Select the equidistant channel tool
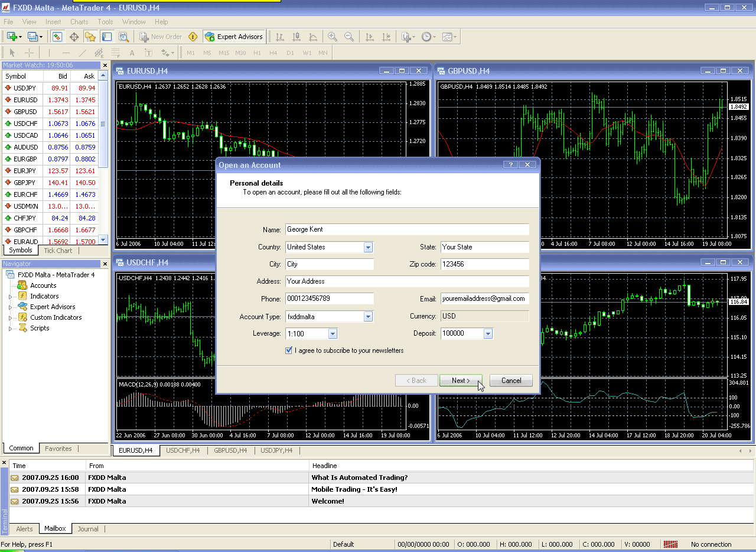This screenshot has height=552, width=756. 99,53
